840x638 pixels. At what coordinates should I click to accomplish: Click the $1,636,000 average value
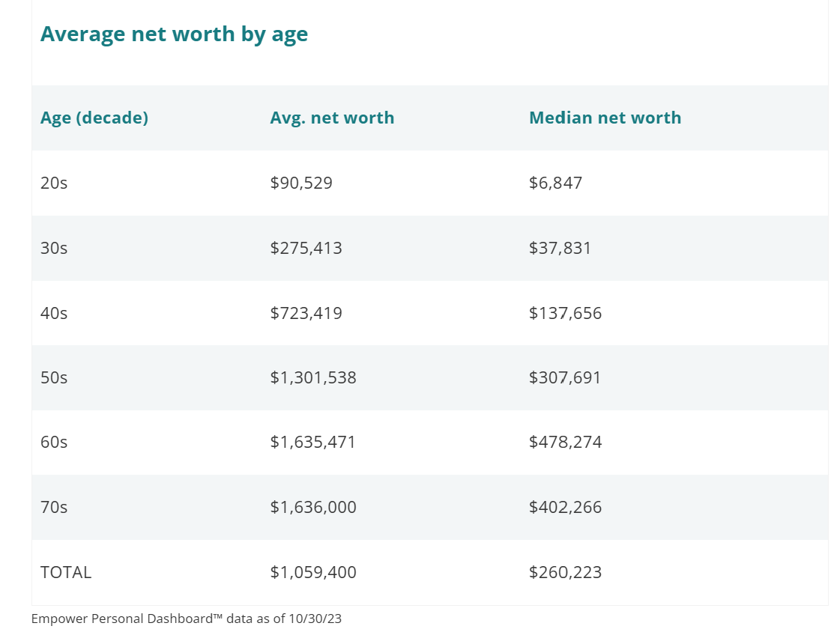313,508
